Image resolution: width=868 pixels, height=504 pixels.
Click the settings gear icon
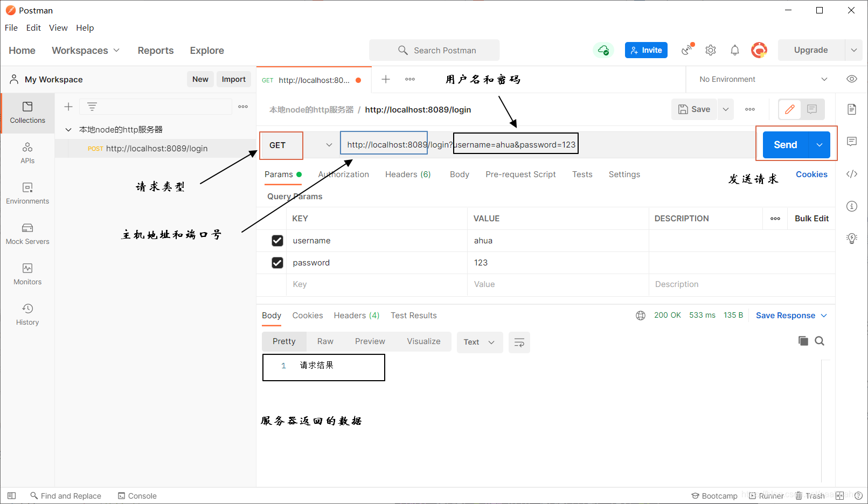(x=710, y=50)
